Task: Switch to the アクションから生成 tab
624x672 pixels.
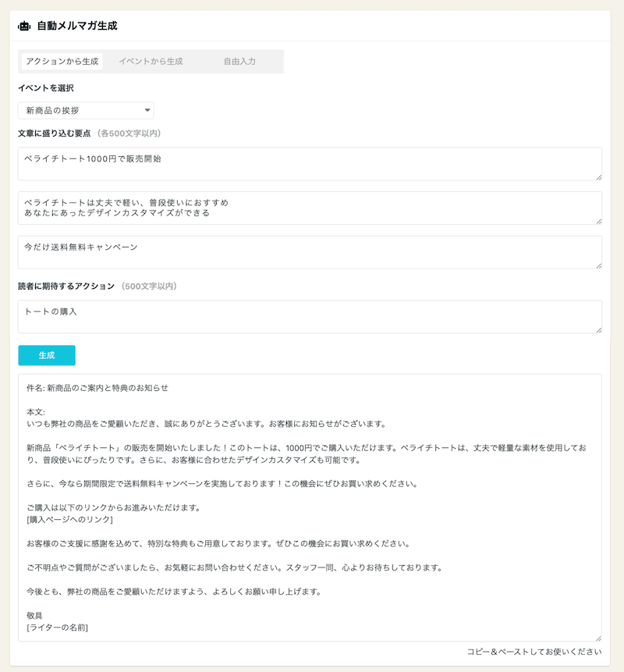Action: [x=62, y=62]
